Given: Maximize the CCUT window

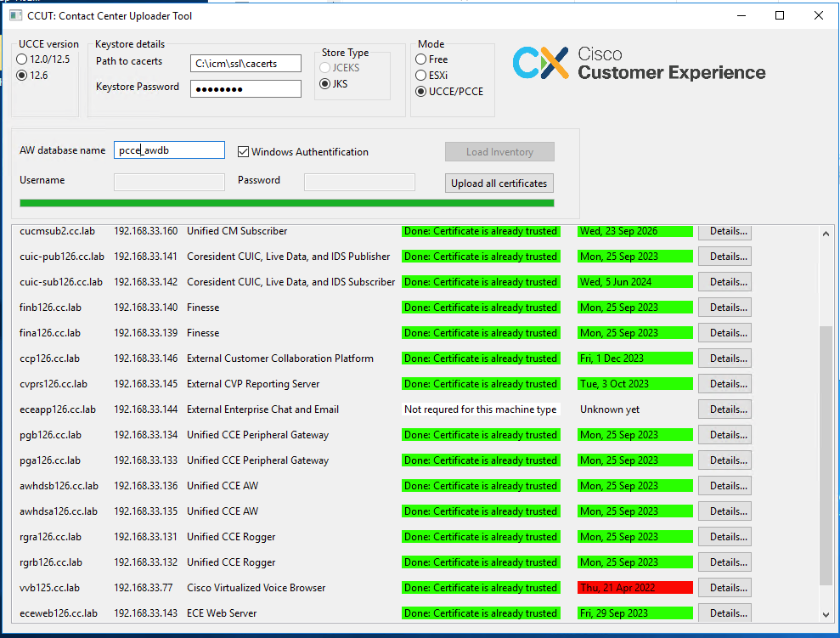Looking at the screenshot, I should (x=780, y=15).
